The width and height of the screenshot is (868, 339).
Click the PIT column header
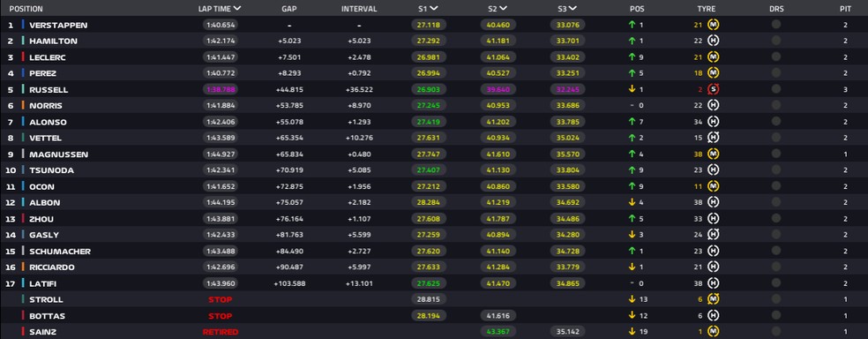[x=845, y=9]
